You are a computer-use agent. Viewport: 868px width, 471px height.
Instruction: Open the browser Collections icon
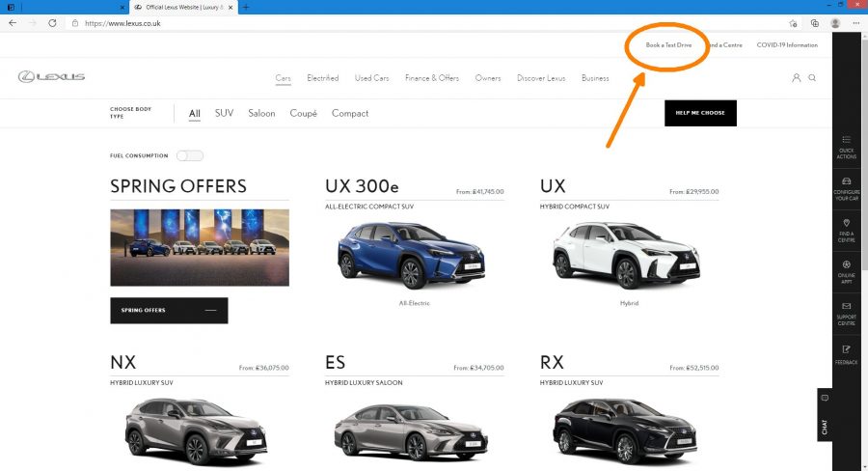814,23
